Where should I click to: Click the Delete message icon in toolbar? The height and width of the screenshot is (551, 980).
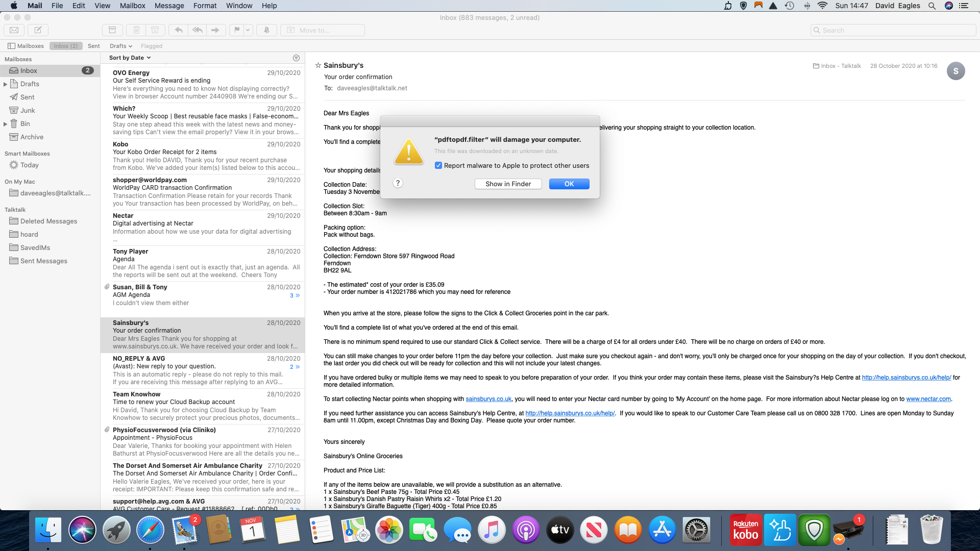[136, 30]
